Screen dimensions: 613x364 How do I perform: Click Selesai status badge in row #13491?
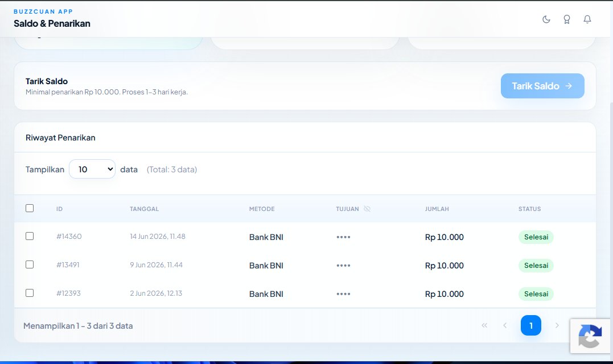click(x=536, y=266)
